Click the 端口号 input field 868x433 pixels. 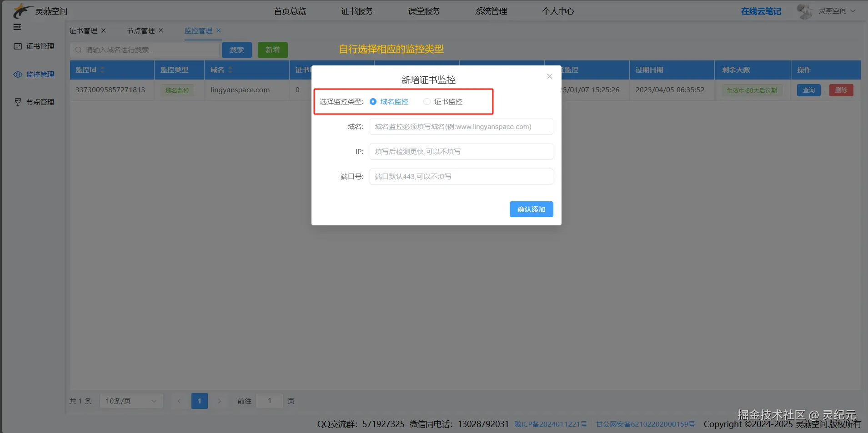(462, 177)
